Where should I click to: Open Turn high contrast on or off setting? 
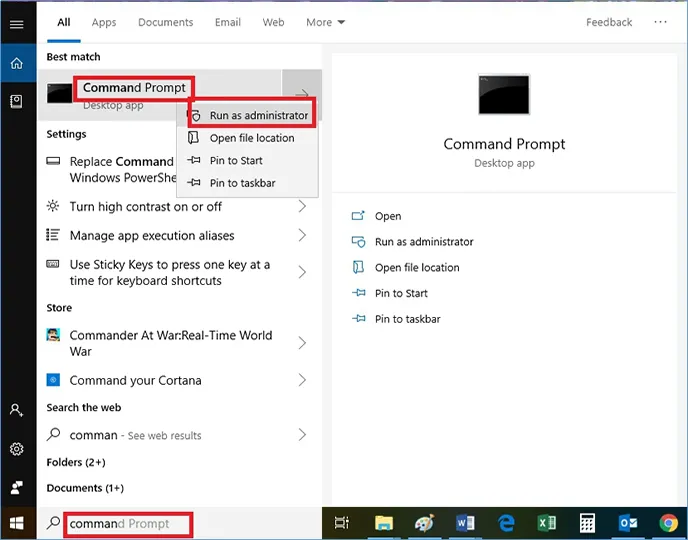[180, 206]
